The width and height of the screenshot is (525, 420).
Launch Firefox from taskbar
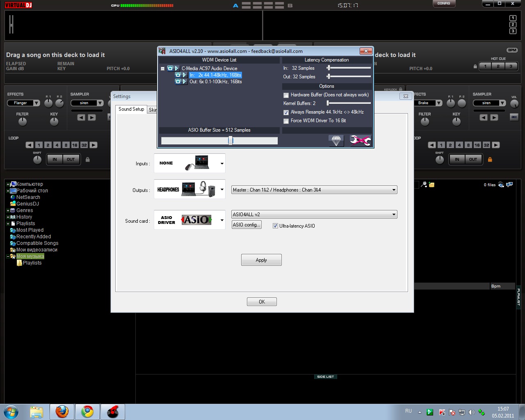coord(62,412)
